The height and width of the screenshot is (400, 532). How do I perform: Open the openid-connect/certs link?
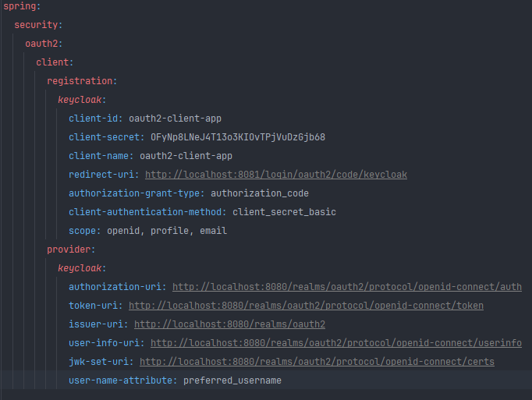coord(317,362)
